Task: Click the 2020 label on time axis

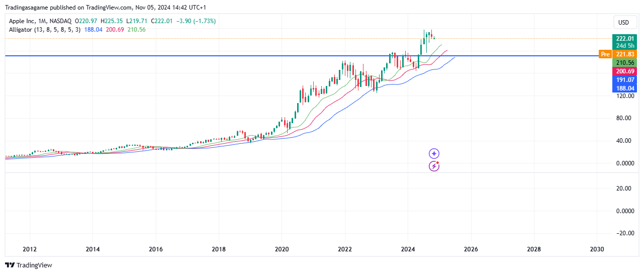Action: (x=282, y=249)
